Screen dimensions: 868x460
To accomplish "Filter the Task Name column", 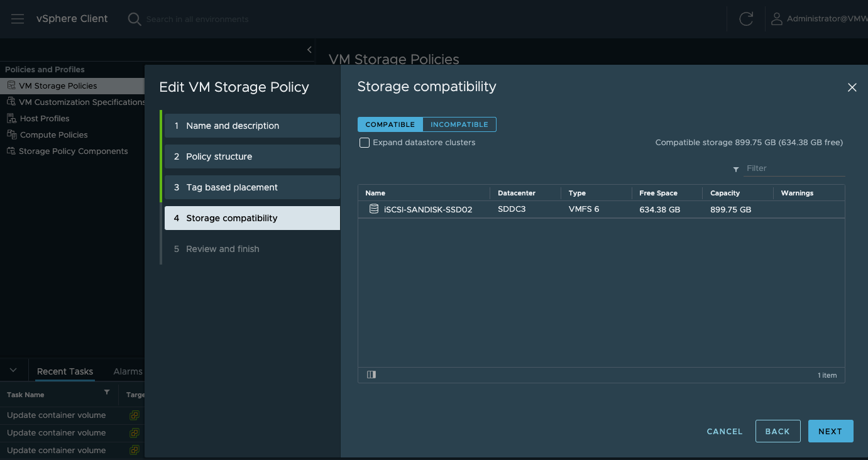I will pos(107,392).
